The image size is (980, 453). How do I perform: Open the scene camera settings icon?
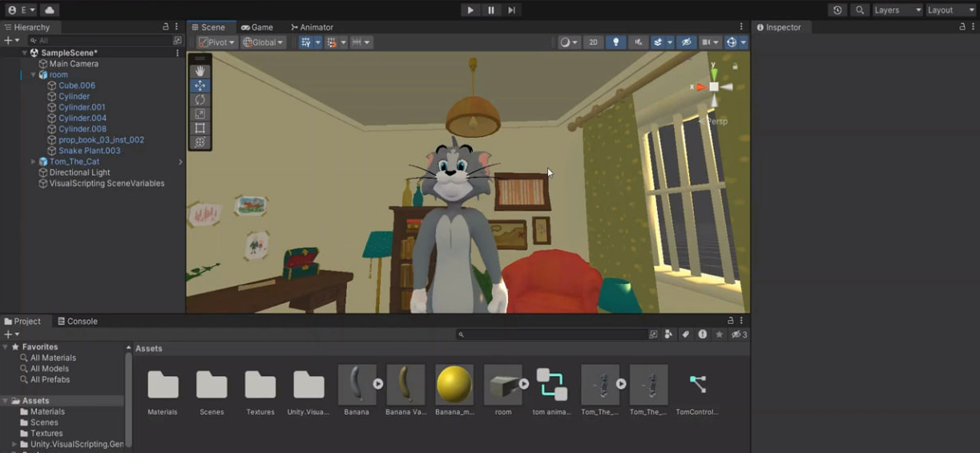710,42
